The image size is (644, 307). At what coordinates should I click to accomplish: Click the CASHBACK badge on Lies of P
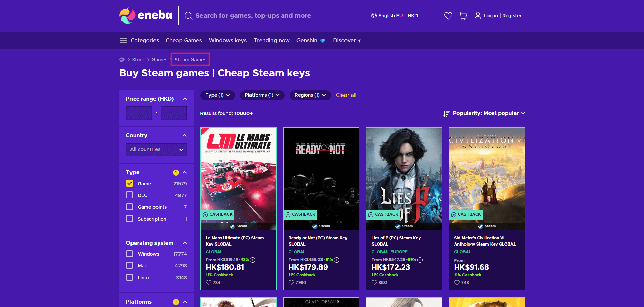(383, 214)
